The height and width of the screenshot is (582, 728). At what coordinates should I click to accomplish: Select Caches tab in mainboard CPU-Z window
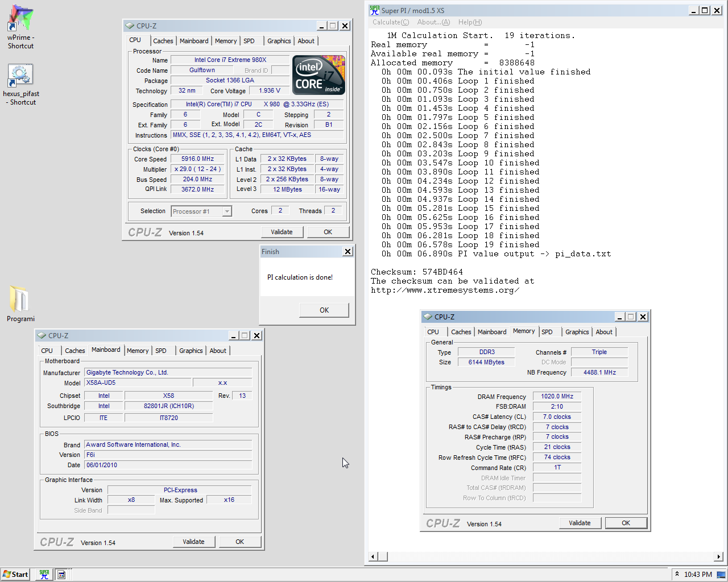pos(75,351)
